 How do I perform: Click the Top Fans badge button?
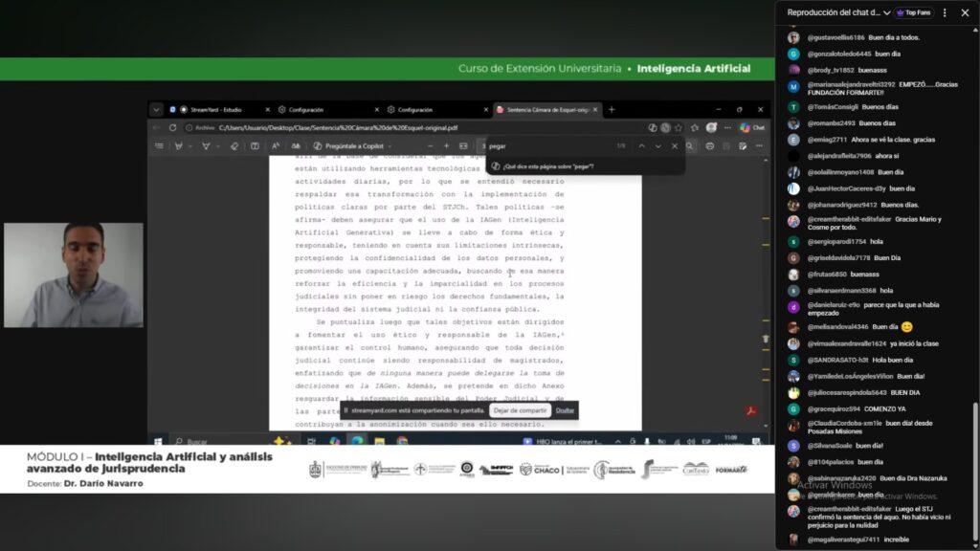point(912,12)
